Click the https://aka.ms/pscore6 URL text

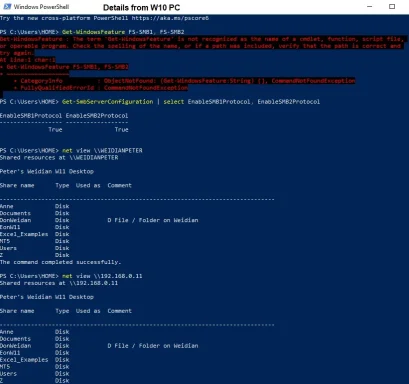[170, 18]
